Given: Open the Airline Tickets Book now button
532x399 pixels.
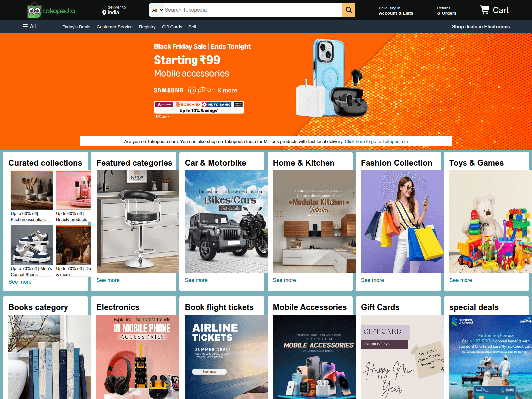Looking at the screenshot, I should tap(209, 372).
